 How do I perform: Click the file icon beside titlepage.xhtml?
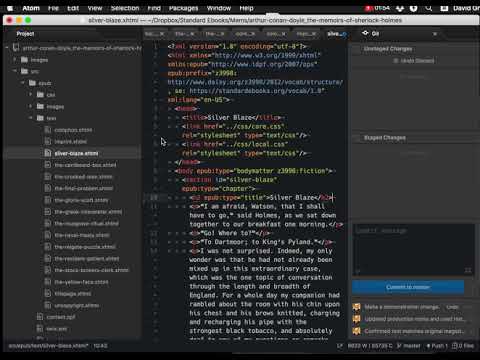click(x=48, y=294)
